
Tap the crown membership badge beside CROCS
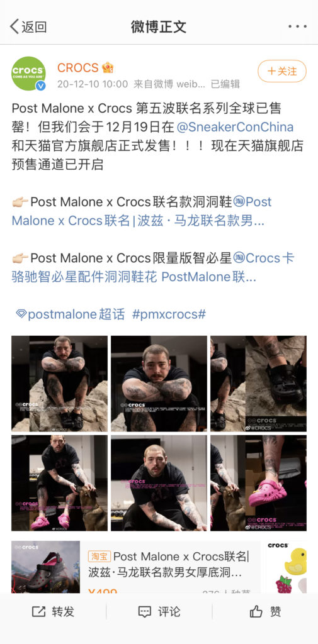click(x=108, y=67)
